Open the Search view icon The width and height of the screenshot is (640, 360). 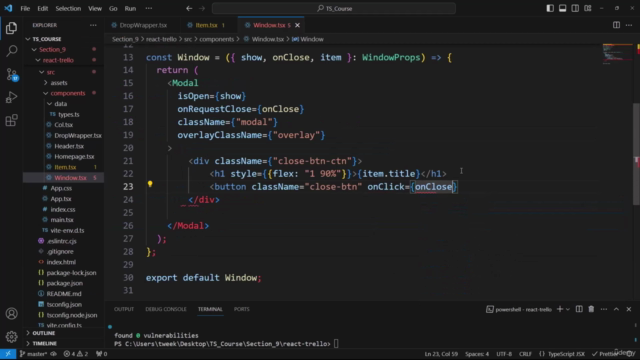(x=11, y=51)
